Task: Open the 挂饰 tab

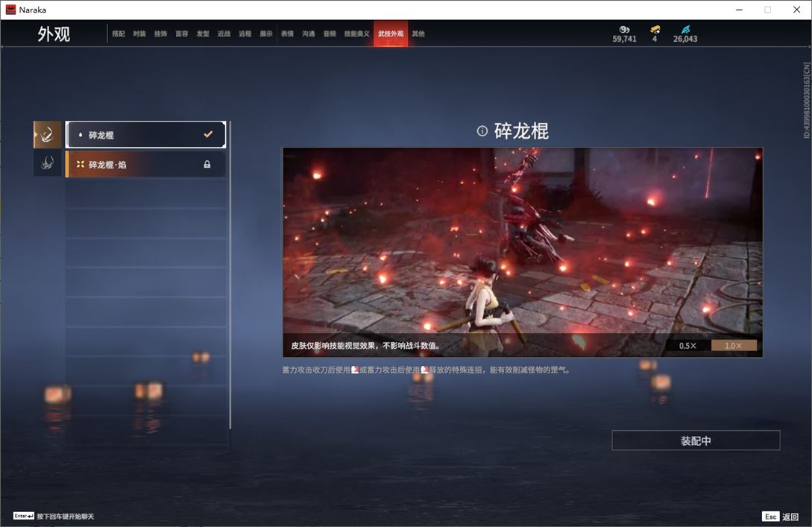Action: click(160, 34)
